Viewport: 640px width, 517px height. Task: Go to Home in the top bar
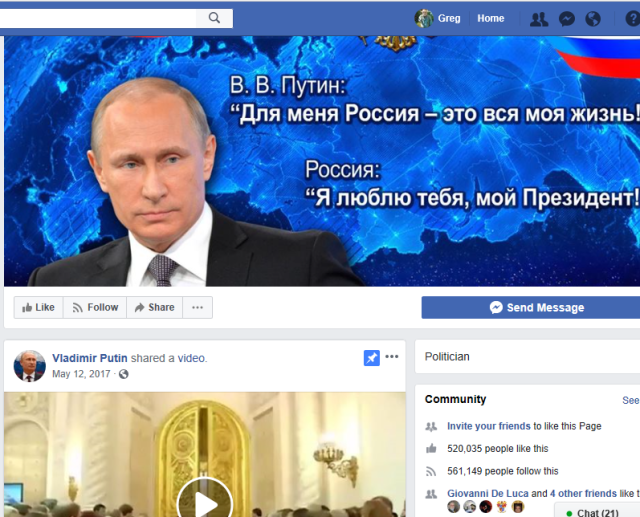pos(491,18)
